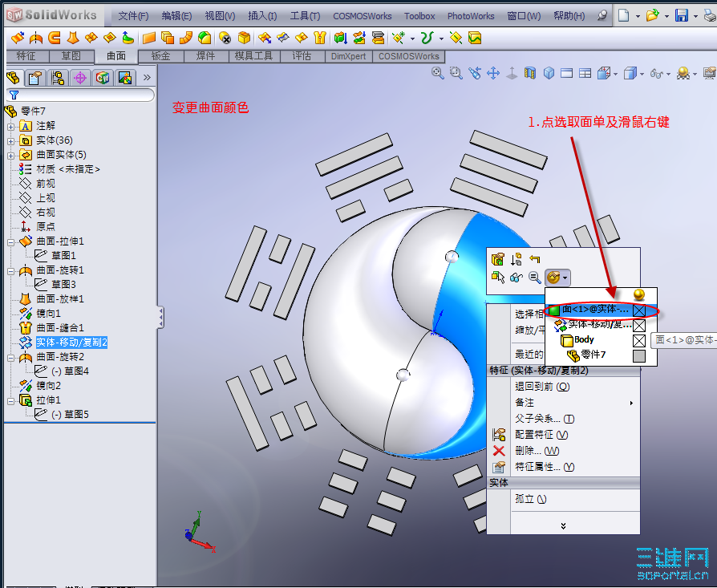717x588 pixels.
Task: Click the Rollback arrow icon in context toolbar
Action: [x=535, y=259]
